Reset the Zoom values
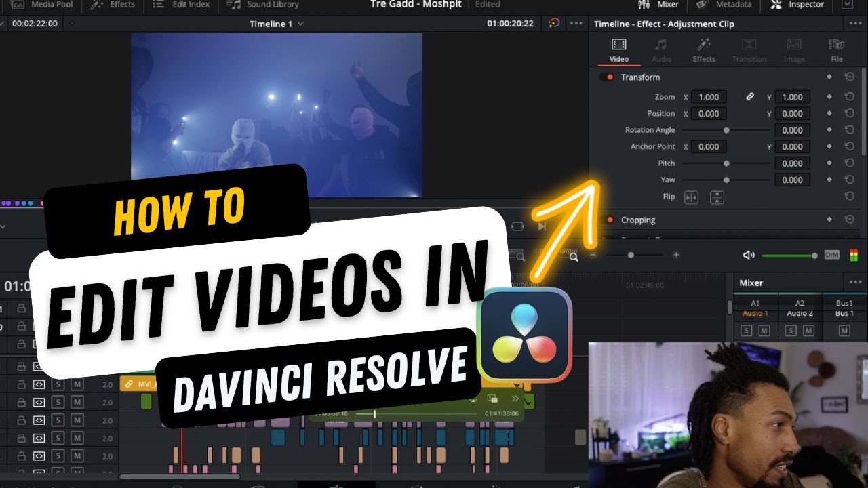868x488 pixels. (x=849, y=97)
